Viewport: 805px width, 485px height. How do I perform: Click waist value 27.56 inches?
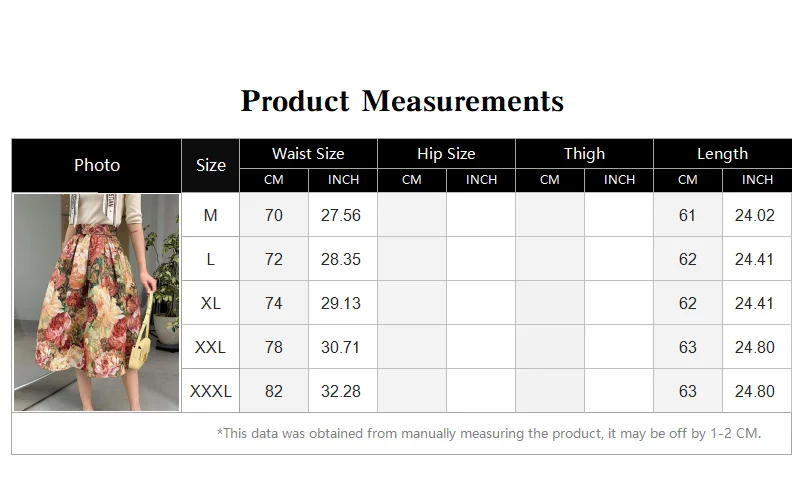(x=342, y=215)
